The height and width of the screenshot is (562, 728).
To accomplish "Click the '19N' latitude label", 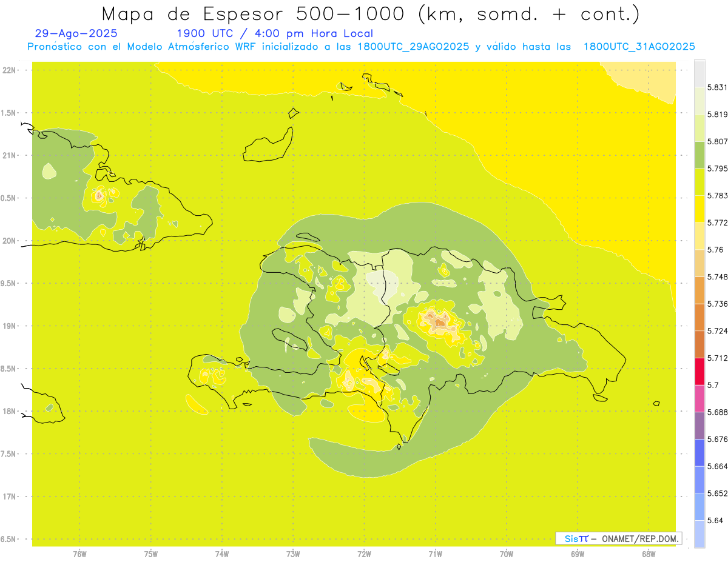I will (9, 326).
